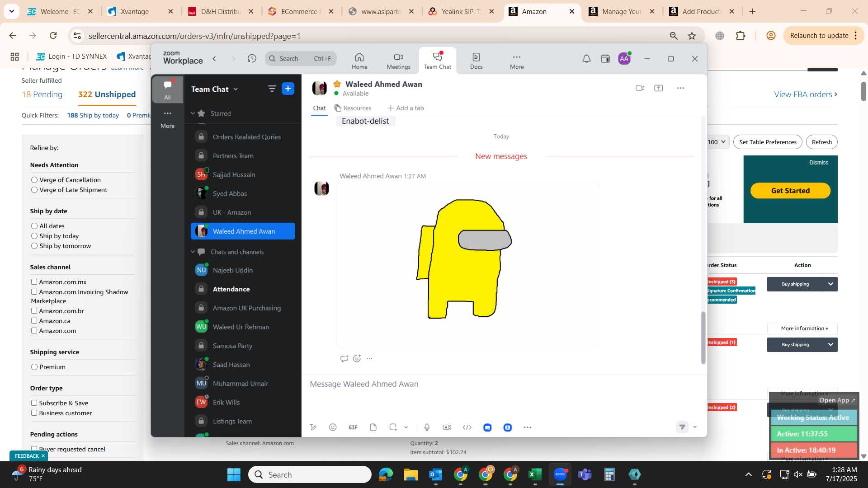Viewport: 868px width, 488px height.
Task: Open first Buy shipping dropdown arrow
Action: (830, 284)
